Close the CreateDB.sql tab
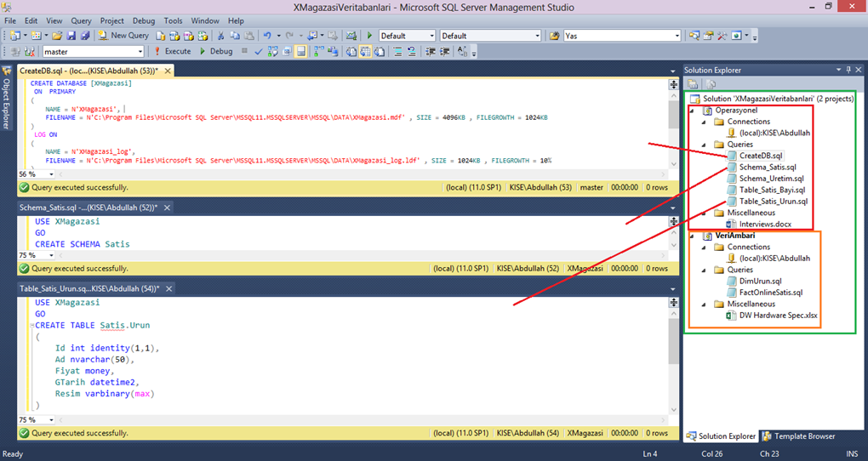This screenshot has height=461, width=868. click(x=168, y=71)
